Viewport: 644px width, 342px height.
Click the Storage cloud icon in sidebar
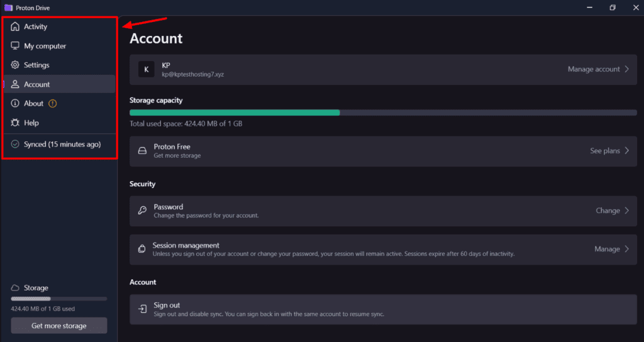16,288
